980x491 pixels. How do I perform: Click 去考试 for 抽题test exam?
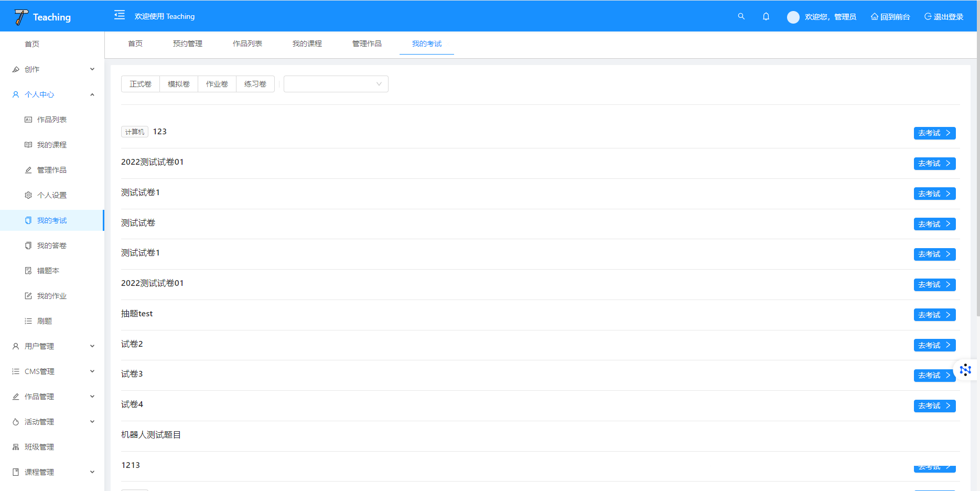point(934,315)
